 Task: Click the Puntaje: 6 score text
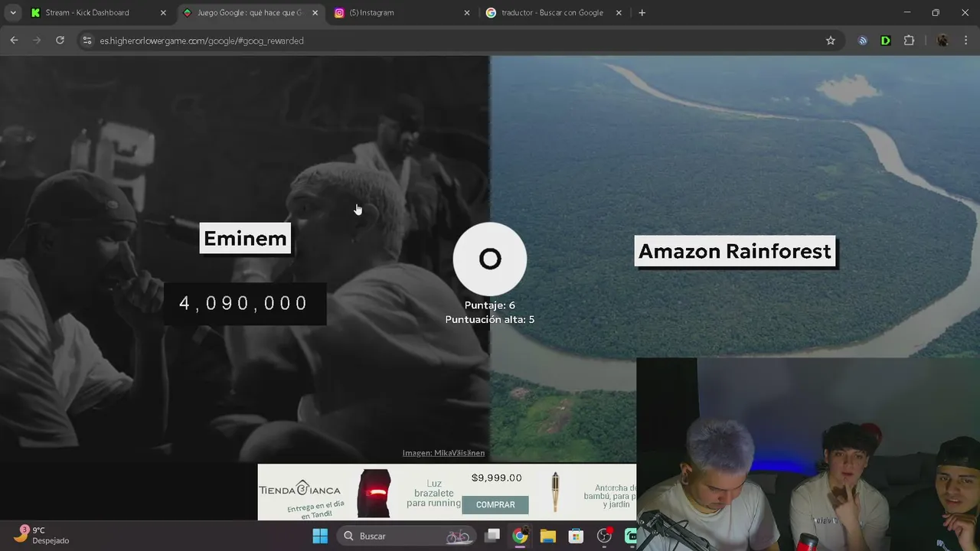pos(490,305)
